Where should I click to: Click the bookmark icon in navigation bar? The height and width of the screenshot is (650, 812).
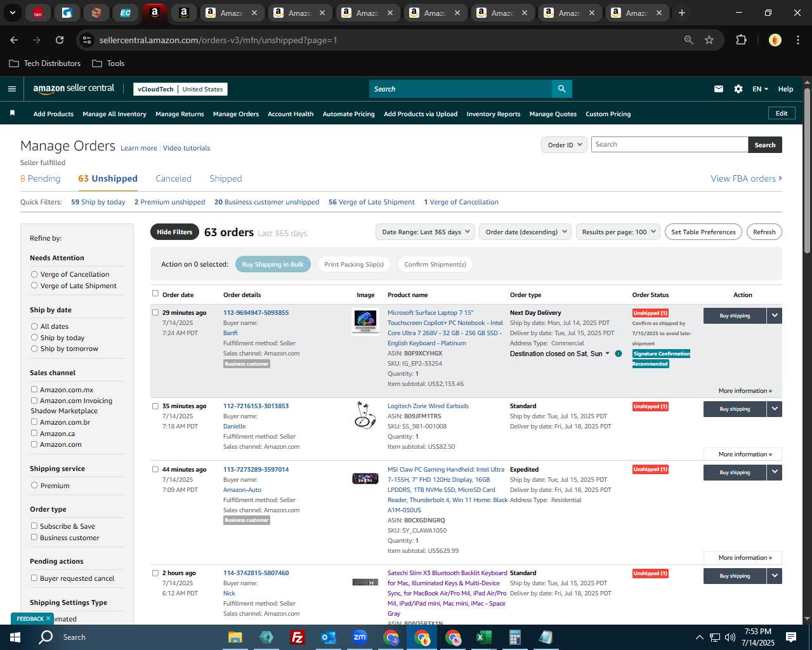12,113
